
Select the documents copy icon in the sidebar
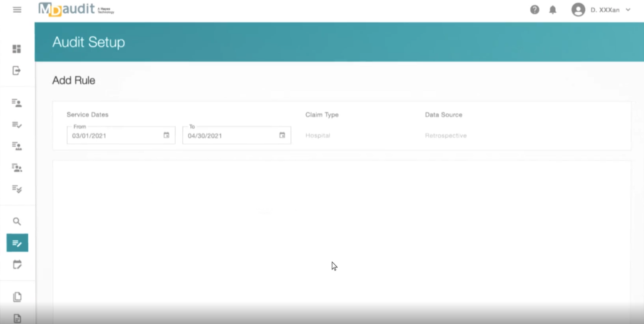pyautogui.click(x=17, y=296)
